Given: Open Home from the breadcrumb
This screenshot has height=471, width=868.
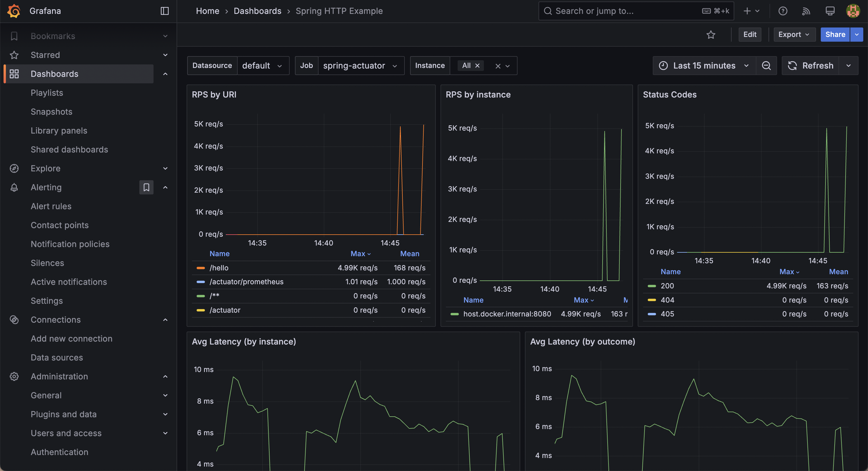Looking at the screenshot, I should (207, 11).
